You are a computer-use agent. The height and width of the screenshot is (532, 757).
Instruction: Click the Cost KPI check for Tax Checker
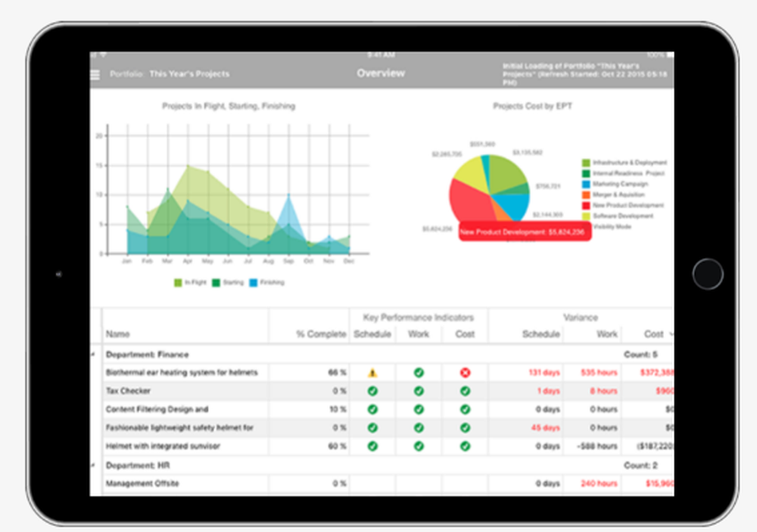pos(465,391)
